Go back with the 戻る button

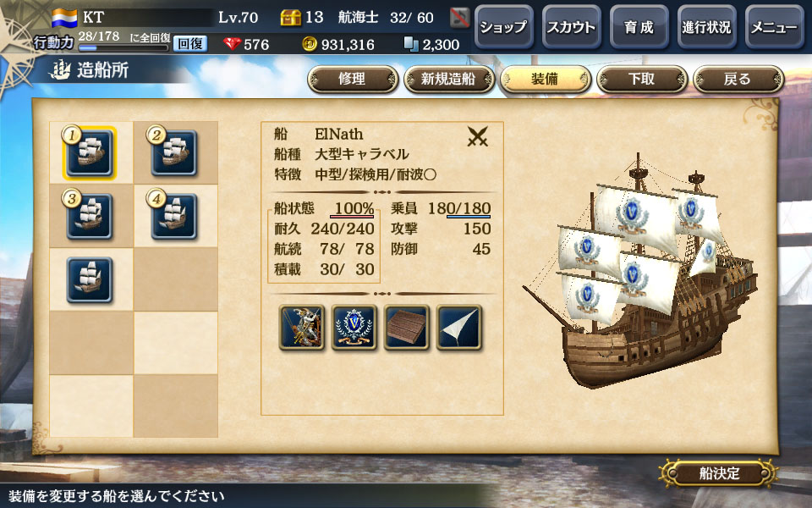point(738,80)
